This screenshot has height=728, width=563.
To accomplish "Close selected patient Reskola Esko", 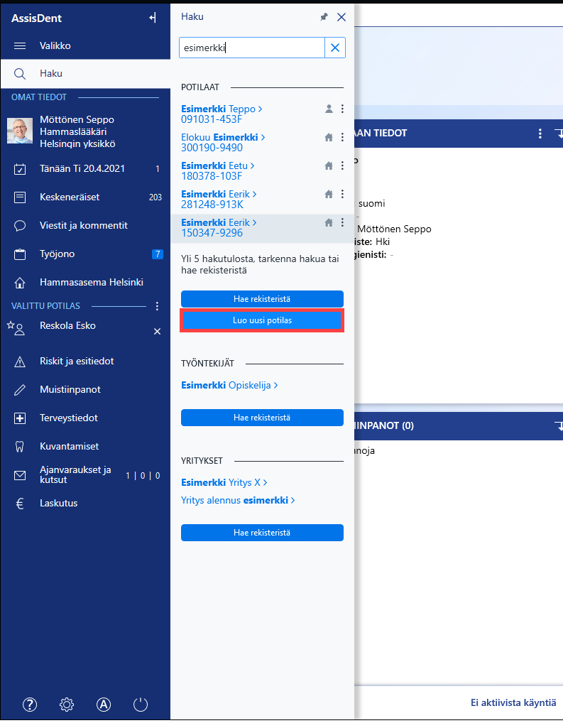I will (x=158, y=331).
